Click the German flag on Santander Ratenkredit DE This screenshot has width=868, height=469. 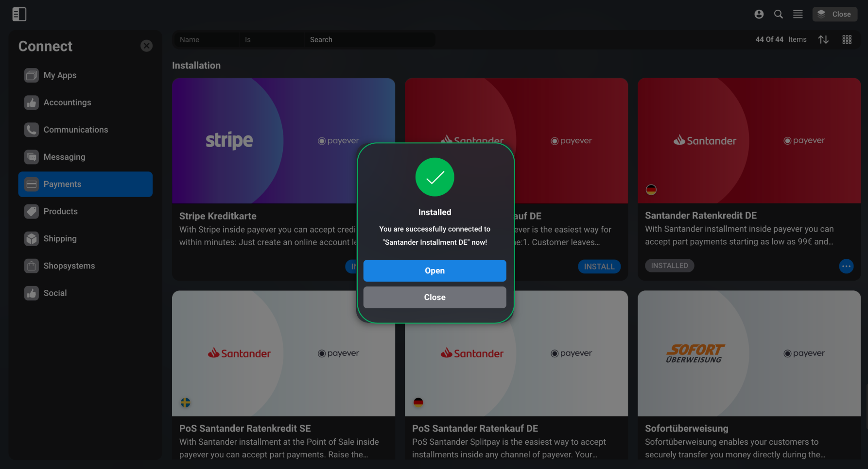point(651,190)
